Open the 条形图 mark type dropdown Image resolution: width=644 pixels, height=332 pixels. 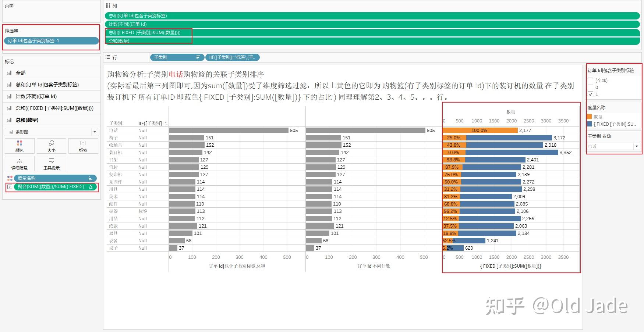(94, 132)
